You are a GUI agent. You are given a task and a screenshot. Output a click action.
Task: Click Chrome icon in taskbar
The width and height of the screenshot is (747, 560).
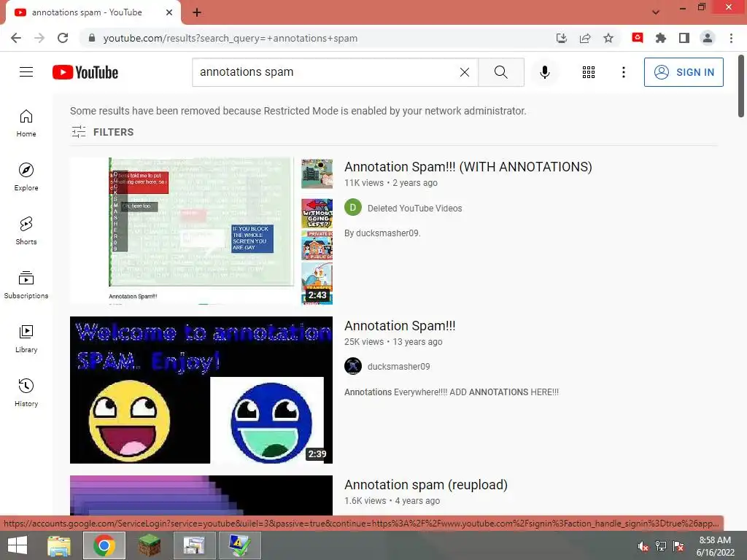pos(104,545)
